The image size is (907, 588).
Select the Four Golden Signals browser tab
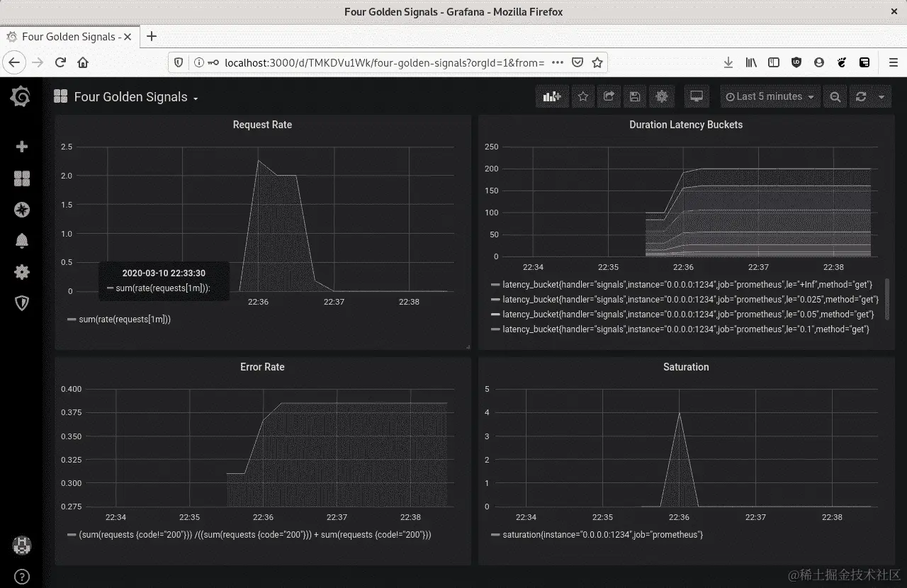[x=69, y=37]
